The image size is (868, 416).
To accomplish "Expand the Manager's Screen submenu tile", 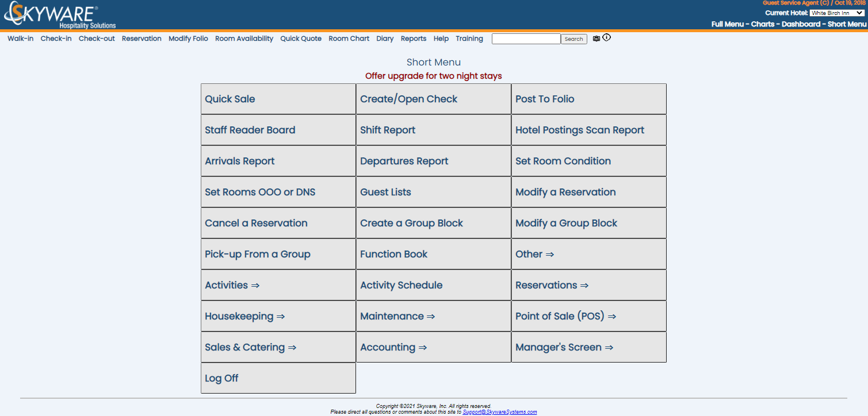I will pyautogui.click(x=589, y=347).
